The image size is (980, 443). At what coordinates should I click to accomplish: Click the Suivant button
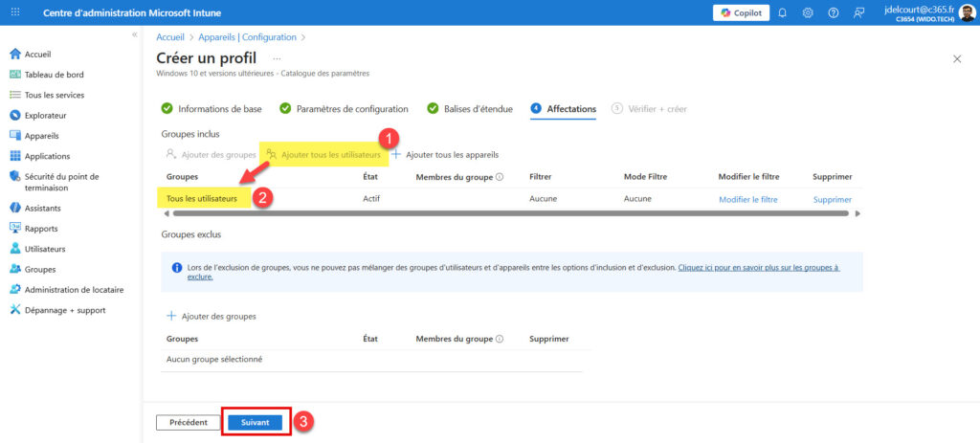coord(255,422)
